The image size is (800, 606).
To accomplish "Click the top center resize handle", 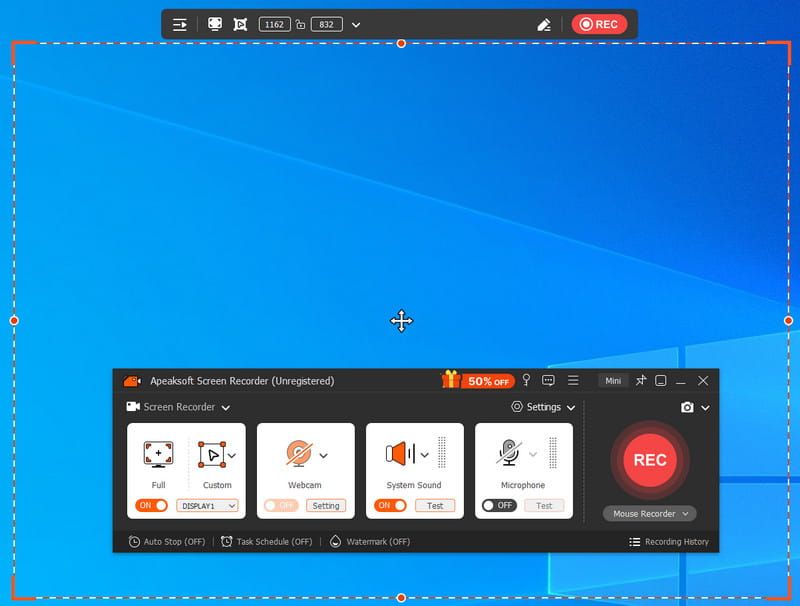I will pos(402,43).
